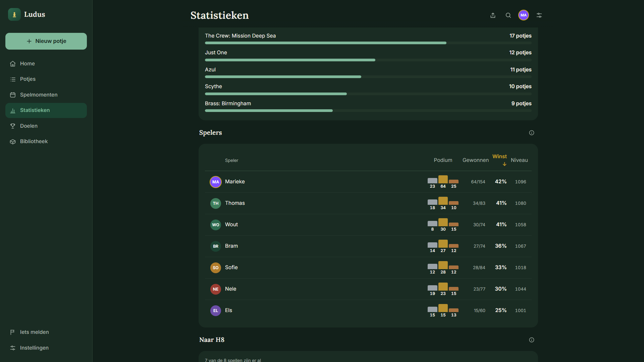Click Marieke's podium bar chart
The height and width of the screenshot is (362, 644).
click(x=443, y=182)
